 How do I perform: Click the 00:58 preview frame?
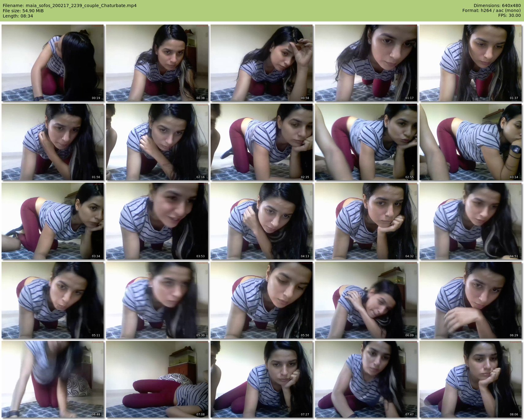[x=262, y=63]
